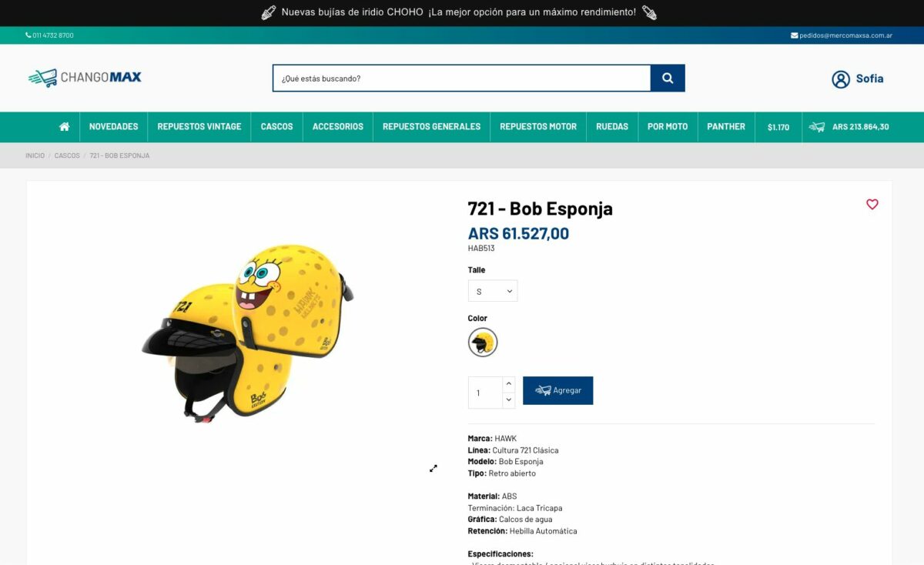Image resolution: width=924 pixels, height=565 pixels.
Task: Call phone number 011 4732 8700
Action: pos(49,35)
